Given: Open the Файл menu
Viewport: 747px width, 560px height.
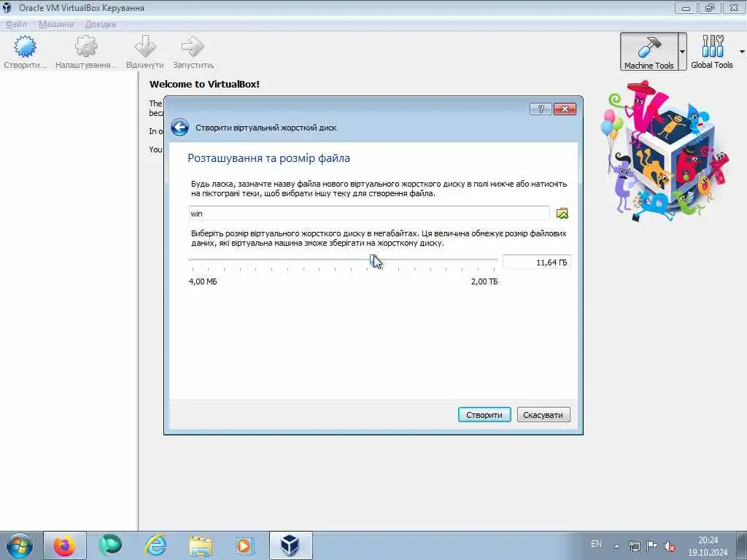Looking at the screenshot, I should (16, 24).
